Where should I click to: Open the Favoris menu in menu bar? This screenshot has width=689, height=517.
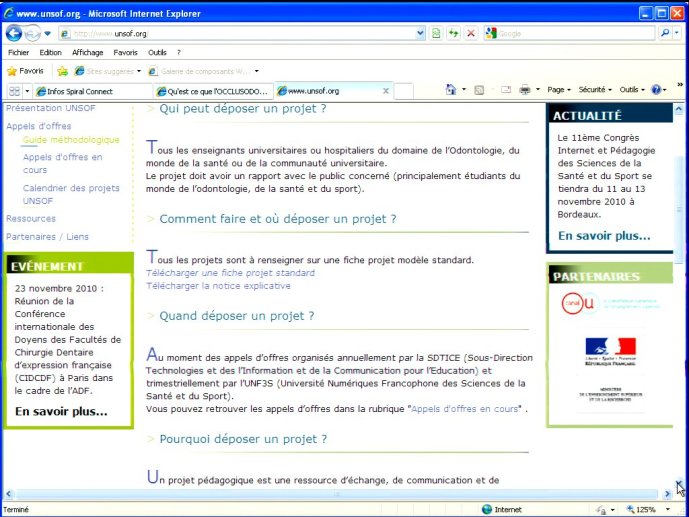tap(125, 53)
